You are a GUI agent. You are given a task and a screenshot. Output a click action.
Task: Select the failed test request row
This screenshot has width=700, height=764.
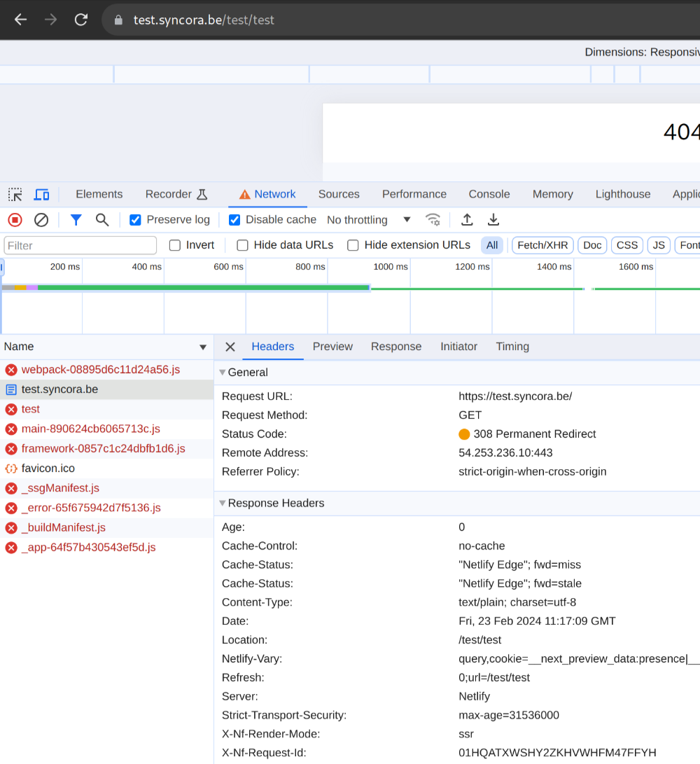(106, 410)
